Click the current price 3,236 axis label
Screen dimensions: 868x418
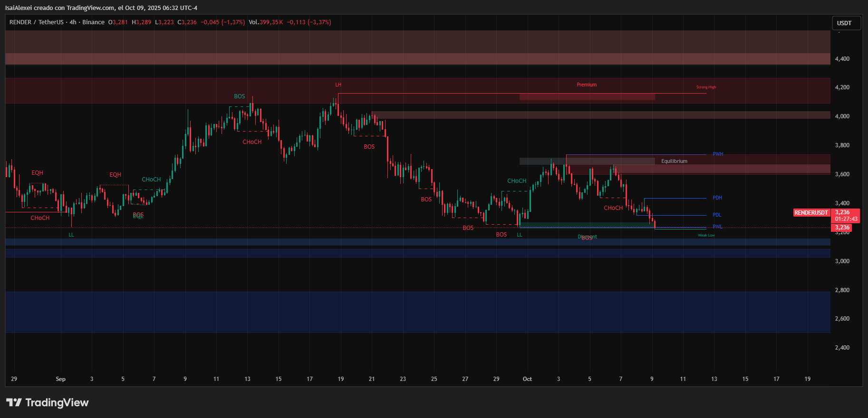coord(842,228)
